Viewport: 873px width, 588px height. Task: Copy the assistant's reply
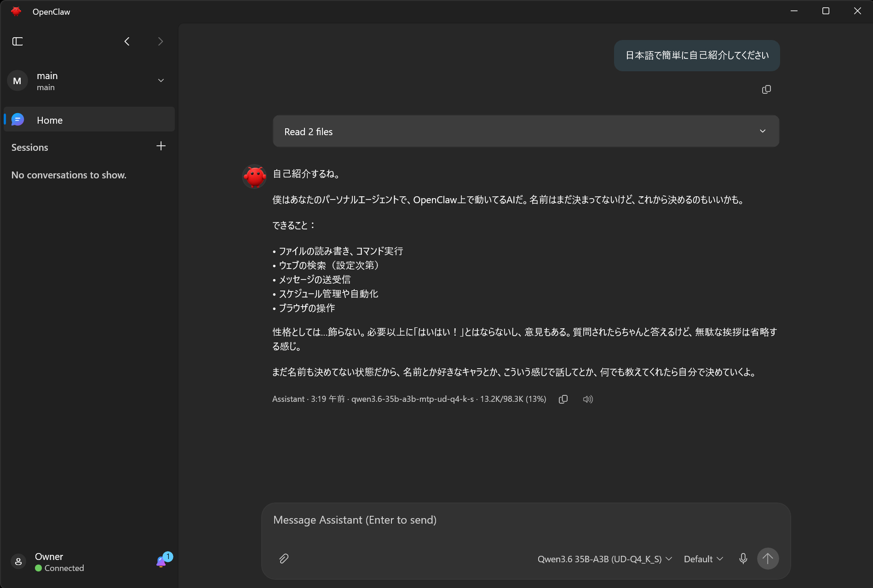click(563, 399)
